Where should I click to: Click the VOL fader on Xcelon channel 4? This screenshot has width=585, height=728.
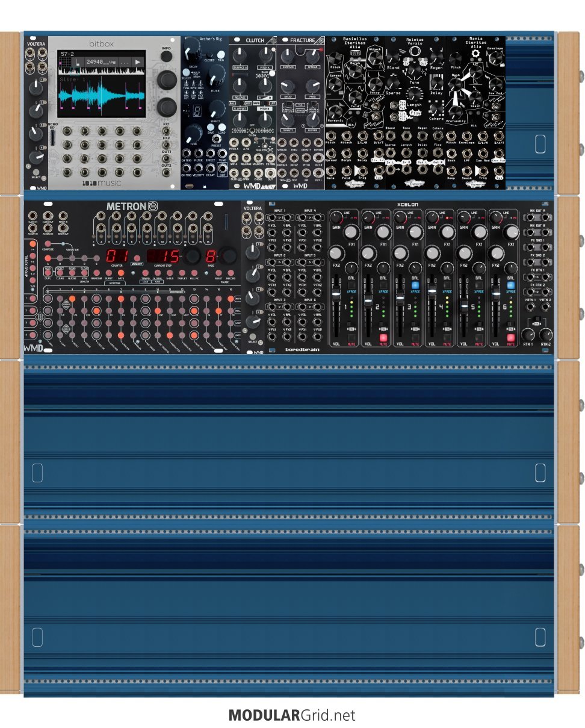[x=432, y=291]
